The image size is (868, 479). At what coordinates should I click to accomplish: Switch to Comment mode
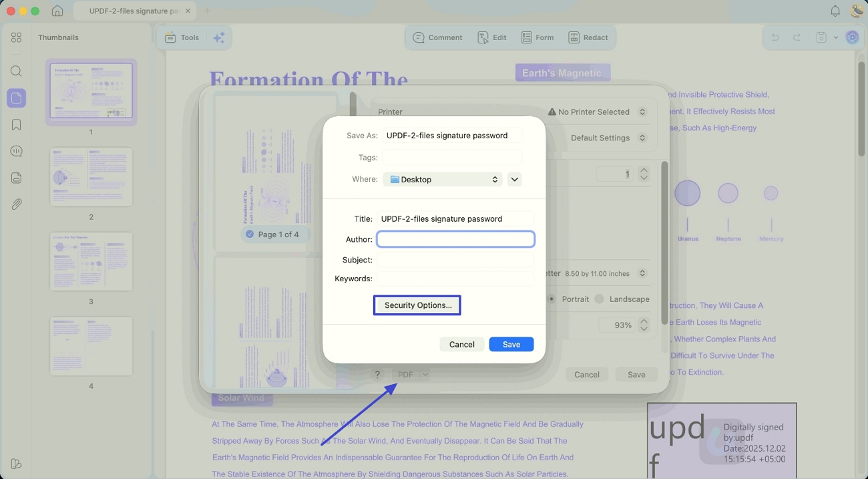(x=438, y=37)
